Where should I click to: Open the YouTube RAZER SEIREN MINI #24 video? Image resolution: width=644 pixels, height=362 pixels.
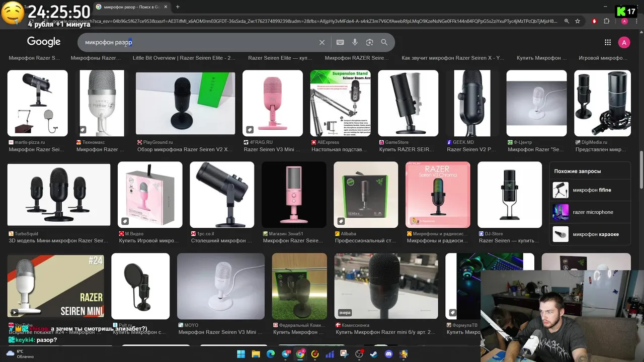[x=55, y=286]
